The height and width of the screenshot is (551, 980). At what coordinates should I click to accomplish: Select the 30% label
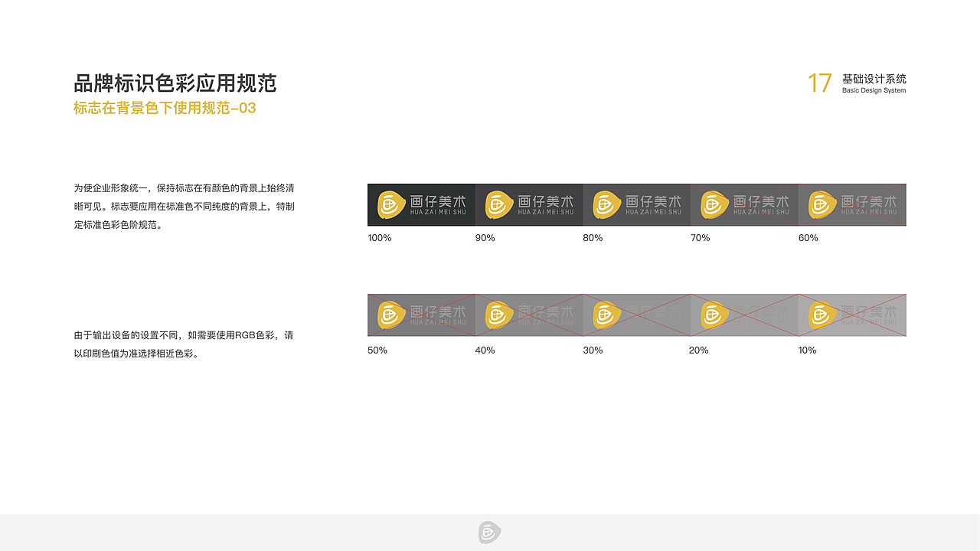coord(593,350)
